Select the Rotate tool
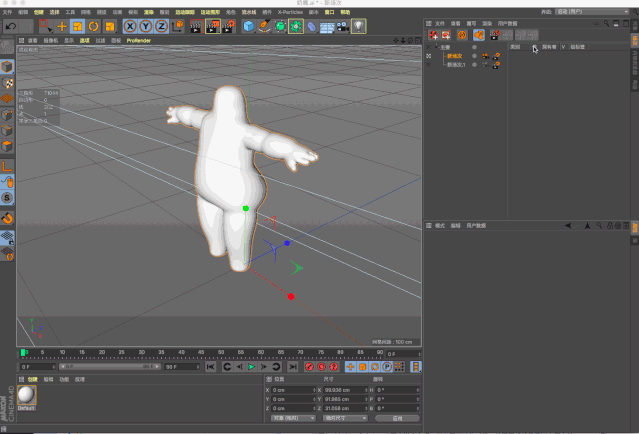Screen dimensions: 639x434 (x=94, y=27)
